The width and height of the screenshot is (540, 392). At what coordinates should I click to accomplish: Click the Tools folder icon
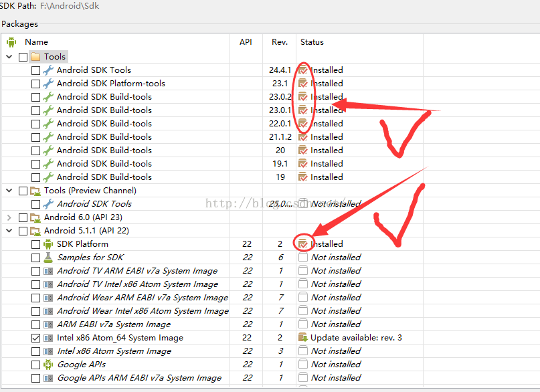(35, 56)
